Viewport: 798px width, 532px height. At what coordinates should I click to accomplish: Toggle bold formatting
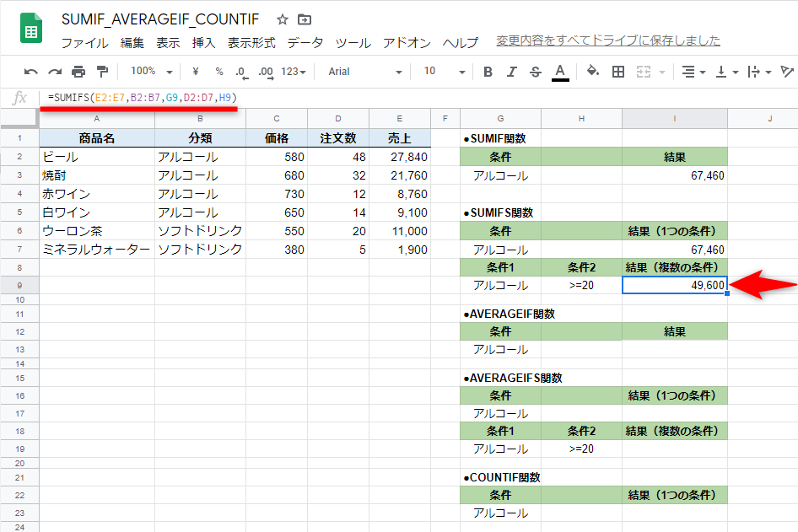point(488,74)
